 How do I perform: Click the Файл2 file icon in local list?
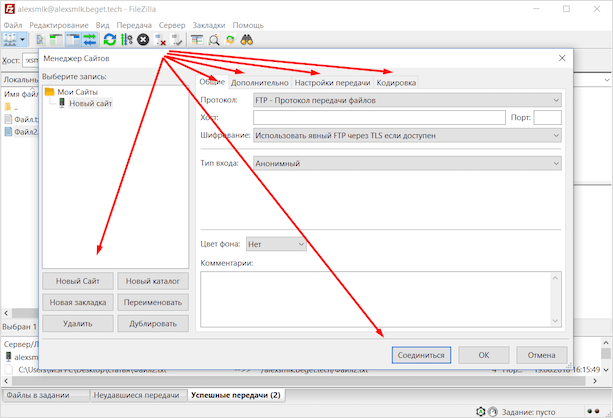pyautogui.click(x=8, y=131)
